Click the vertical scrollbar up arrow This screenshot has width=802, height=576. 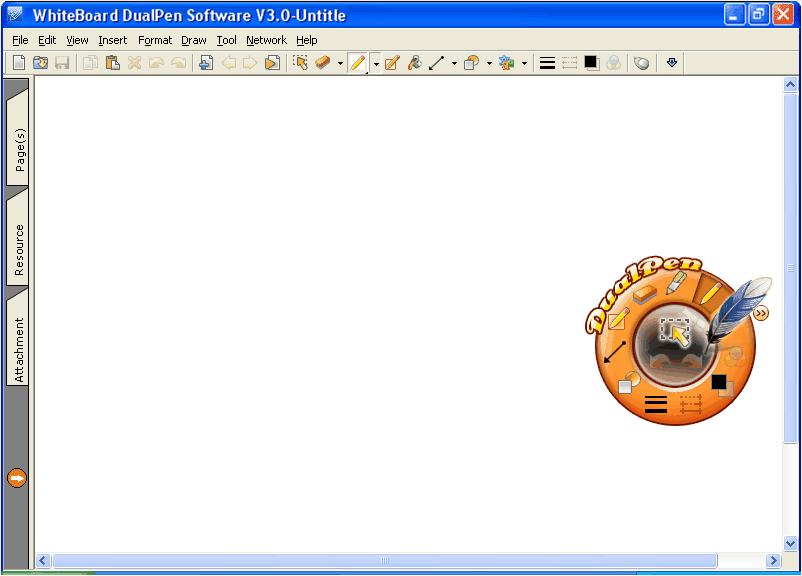point(790,84)
